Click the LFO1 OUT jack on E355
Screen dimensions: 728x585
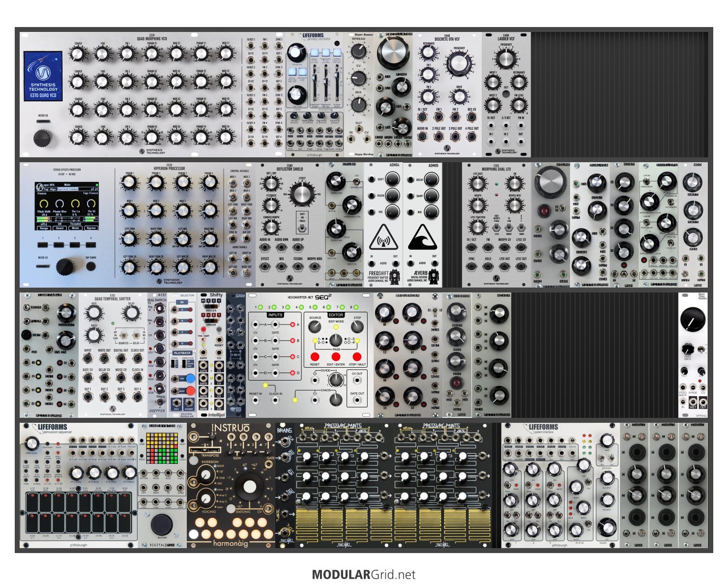pos(504,267)
